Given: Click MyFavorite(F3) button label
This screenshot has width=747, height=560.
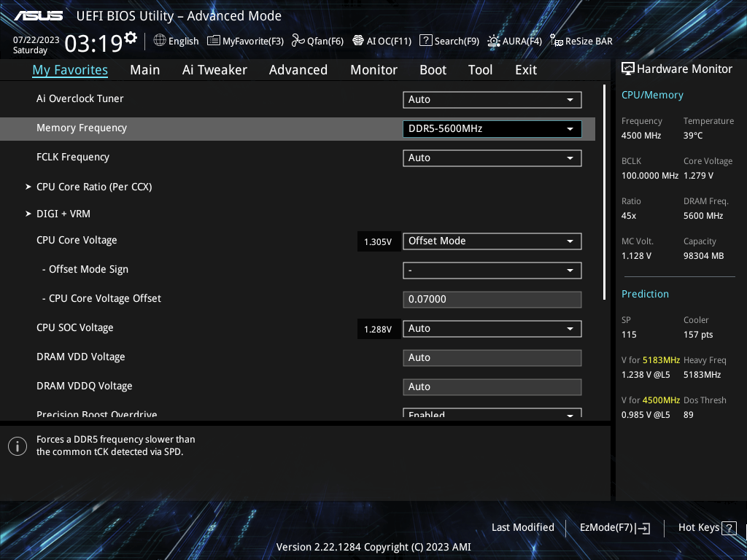Looking at the screenshot, I should [x=253, y=42].
